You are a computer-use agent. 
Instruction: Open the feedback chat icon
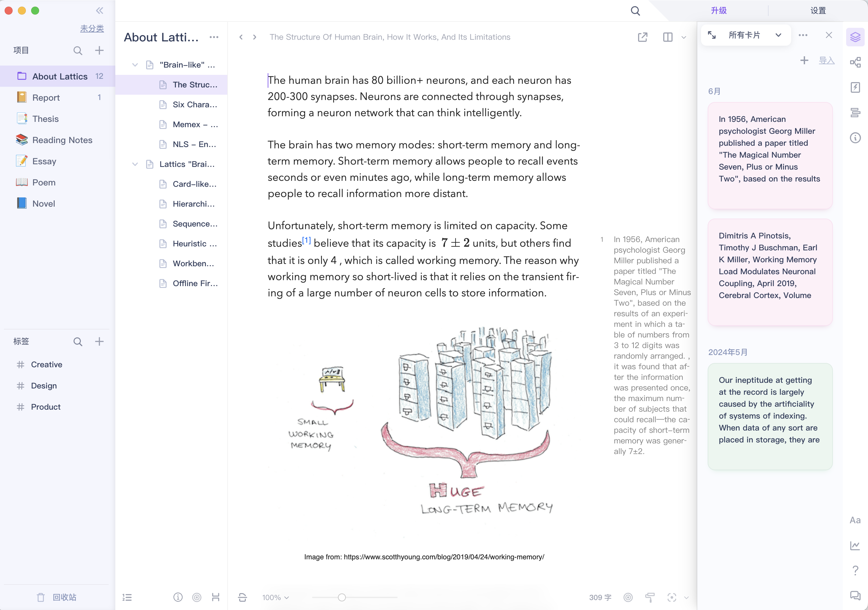coord(855,596)
